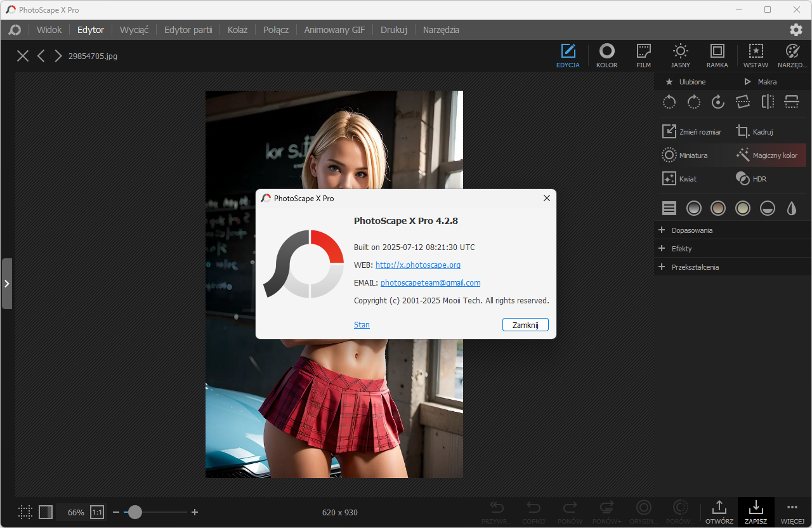Open the Makra macros tab

(x=760, y=82)
